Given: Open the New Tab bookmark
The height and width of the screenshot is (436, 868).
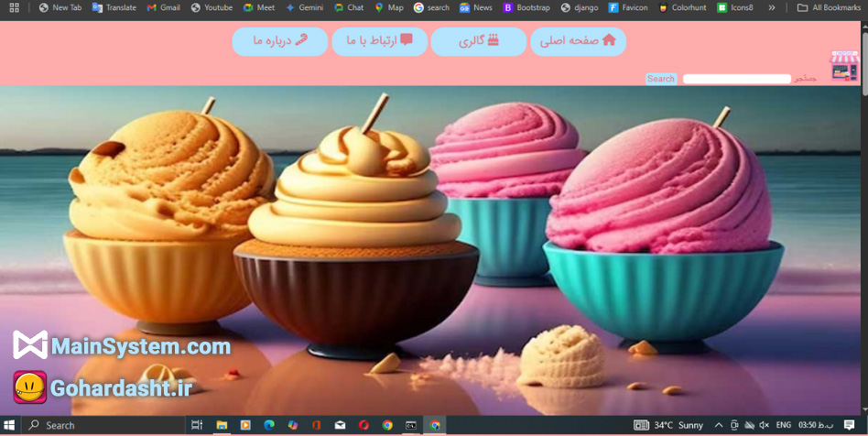Looking at the screenshot, I should 60,7.
